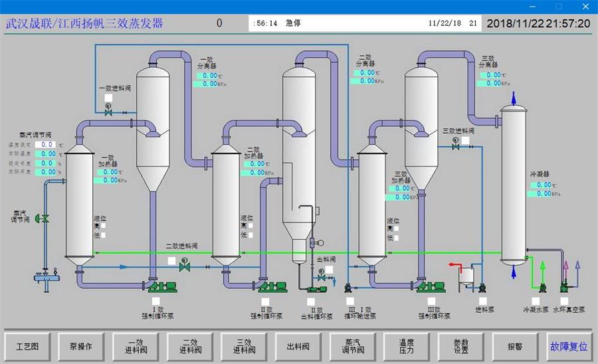Toggle the 进料泵 status indicator box

coord(483,301)
